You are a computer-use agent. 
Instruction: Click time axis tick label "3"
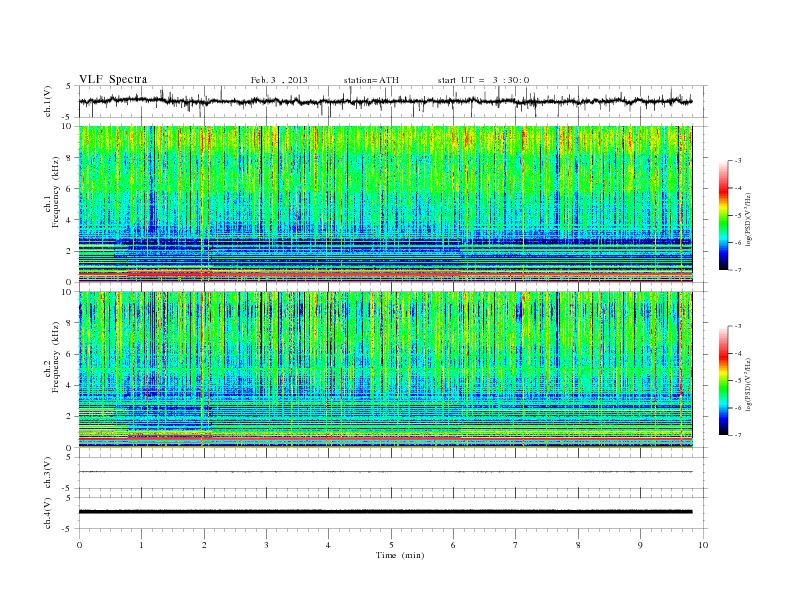267,545
